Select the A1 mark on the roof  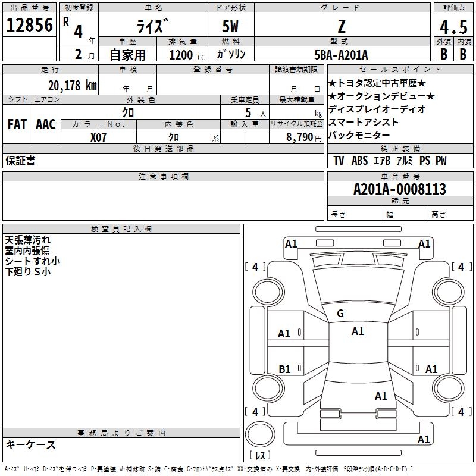pos(358,331)
